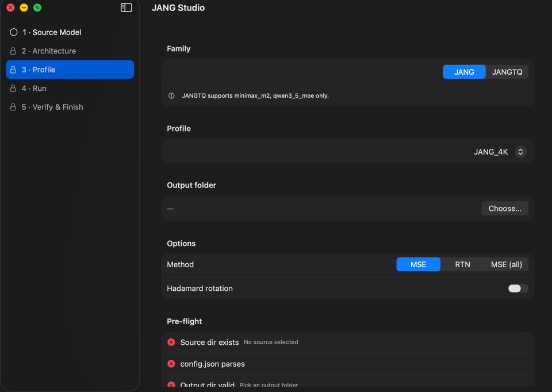Click the Method label
Screen dimensions: 552x392
point(180,264)
